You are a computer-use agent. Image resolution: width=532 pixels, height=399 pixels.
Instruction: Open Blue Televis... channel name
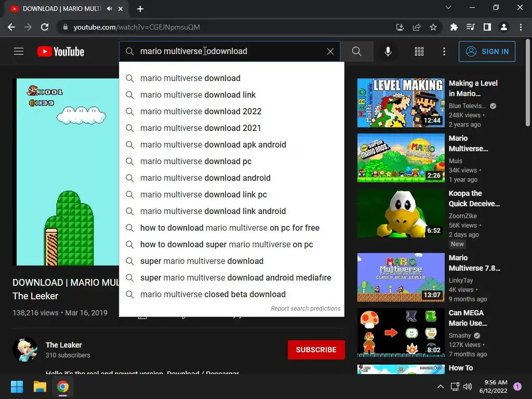(x=467, y=106)
